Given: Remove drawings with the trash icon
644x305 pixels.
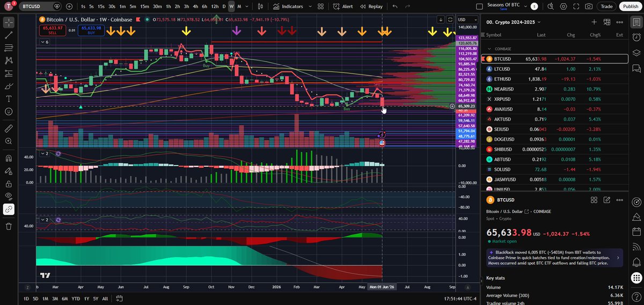Looking at the screenshot, I should pos(9,226).
